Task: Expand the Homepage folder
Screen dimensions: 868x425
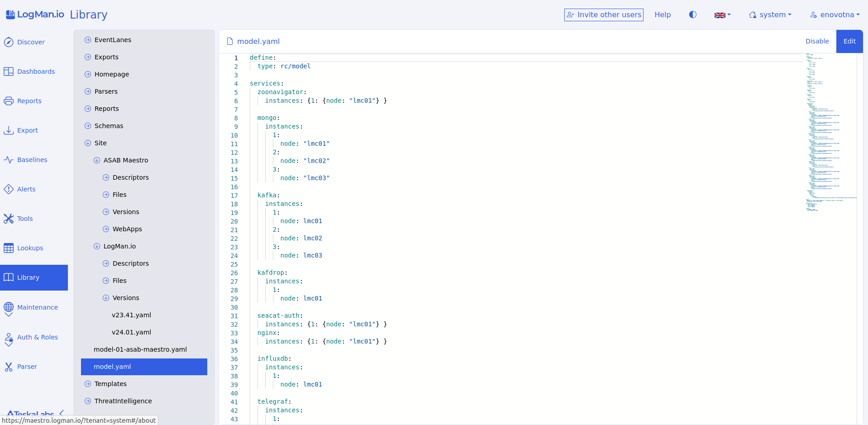Action: [x=88, y=74]
